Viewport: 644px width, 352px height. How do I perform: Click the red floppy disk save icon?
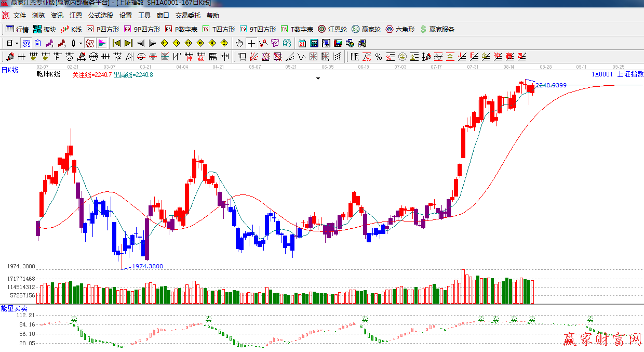(338, 43)
